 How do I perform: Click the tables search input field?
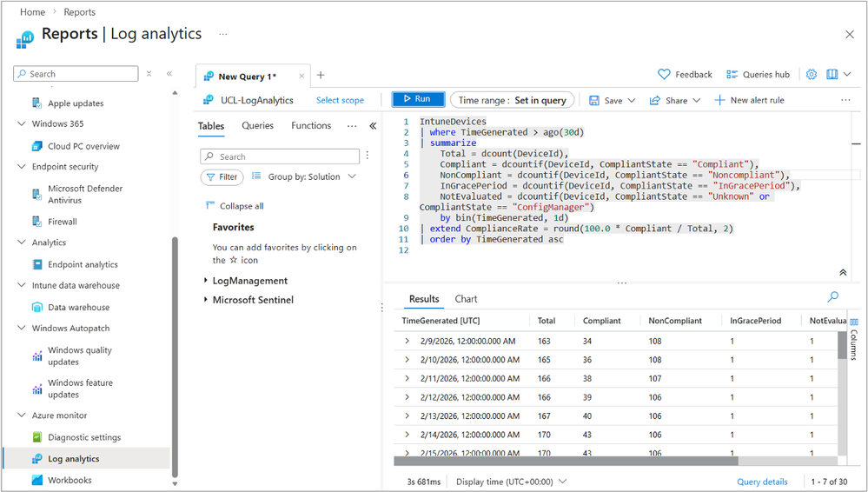pos(280,156)
